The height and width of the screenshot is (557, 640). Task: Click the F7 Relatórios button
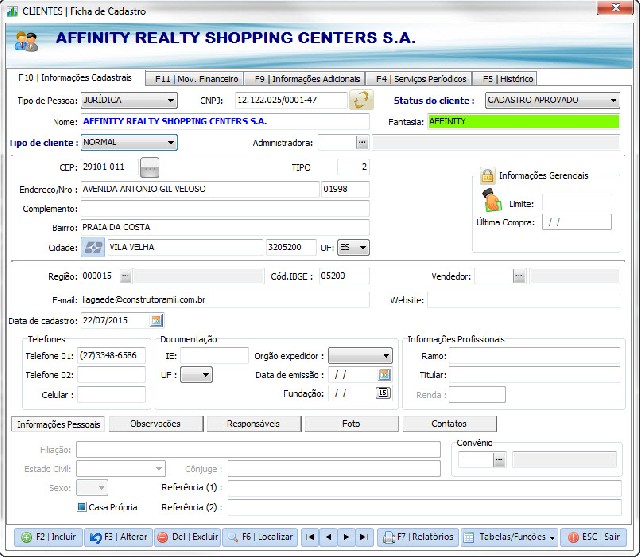point(418,537)
